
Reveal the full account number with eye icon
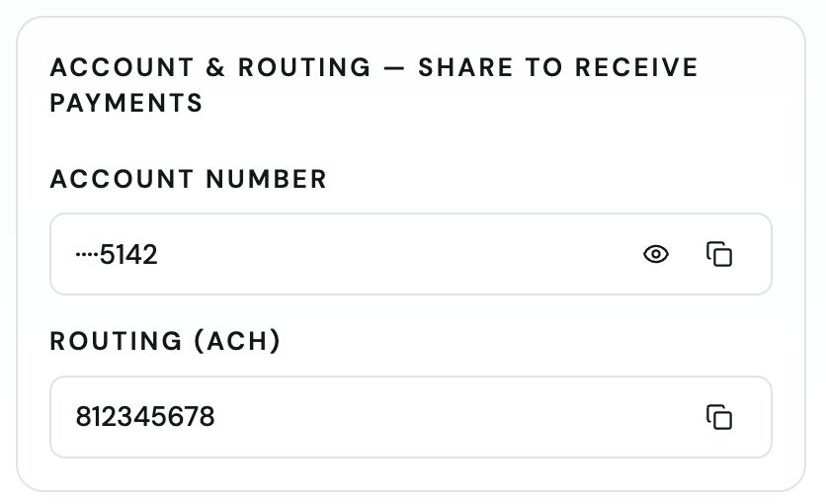[x=656, y=254]
